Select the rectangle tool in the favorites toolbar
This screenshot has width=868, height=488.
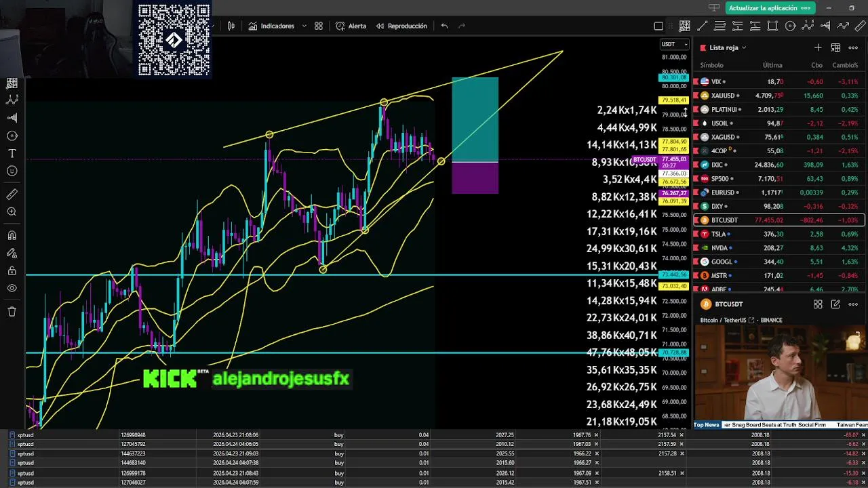click(x=772, y=26)
